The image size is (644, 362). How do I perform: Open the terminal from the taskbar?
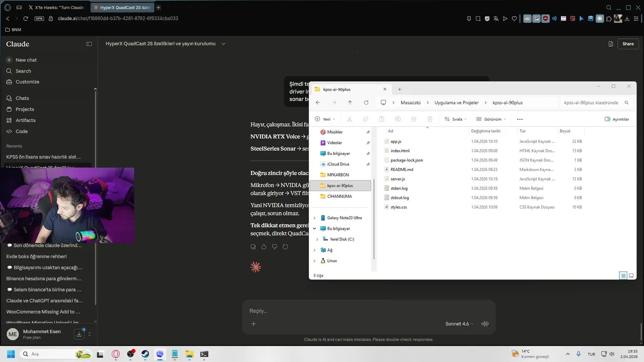click(x=204, y=354)
